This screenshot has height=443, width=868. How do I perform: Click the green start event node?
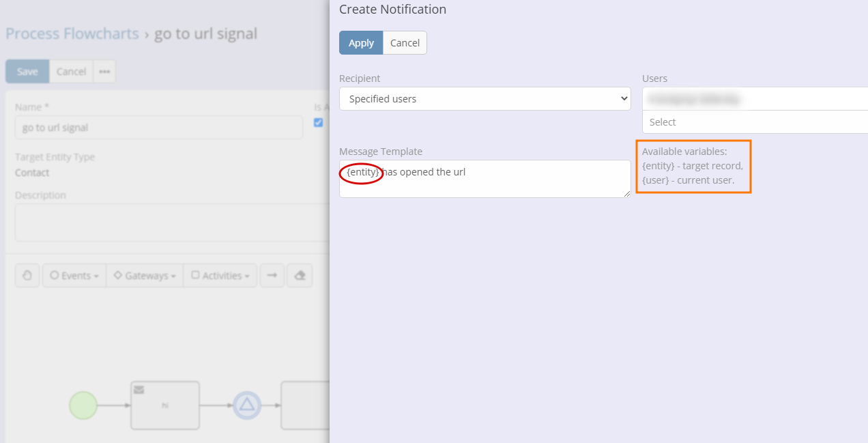[x=83, y=405]
